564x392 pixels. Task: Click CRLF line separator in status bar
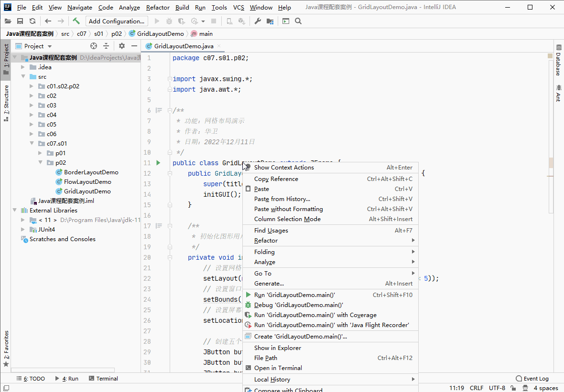[477, 388]
